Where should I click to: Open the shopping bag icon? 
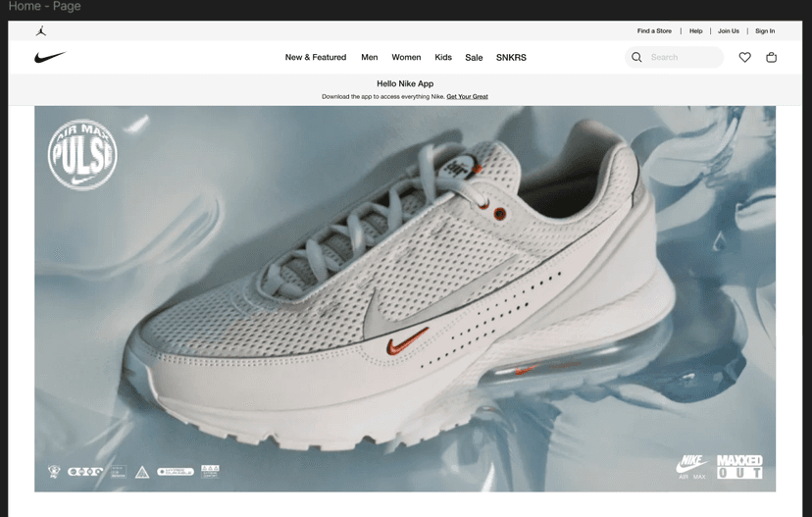[771, 58]
